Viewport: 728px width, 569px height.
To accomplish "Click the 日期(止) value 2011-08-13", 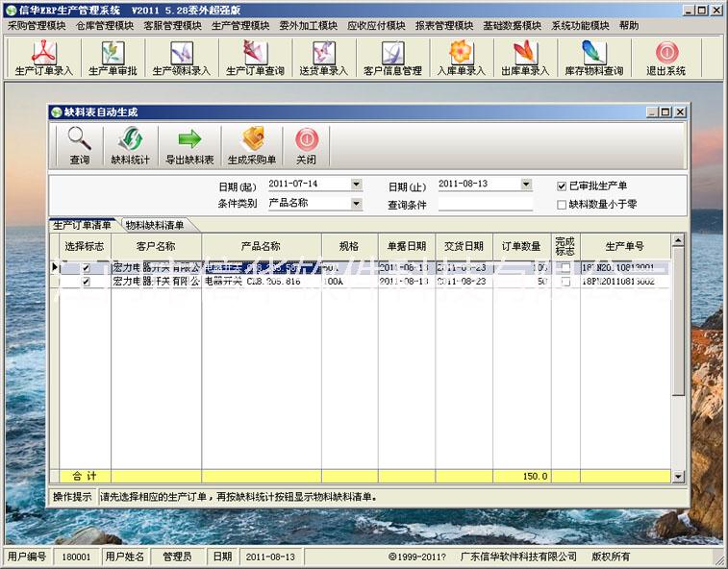I will (x=463, y=184).
